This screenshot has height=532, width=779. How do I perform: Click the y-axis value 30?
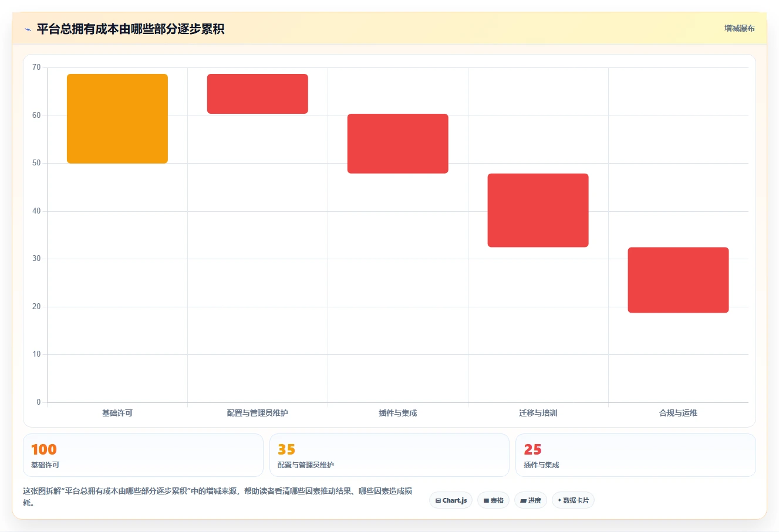coord(36,259)
